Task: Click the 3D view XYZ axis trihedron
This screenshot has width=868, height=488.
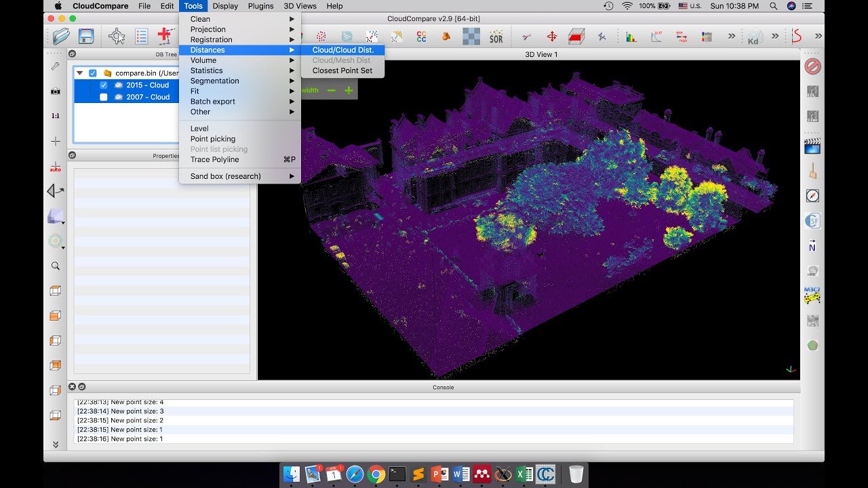Action: [x=790, y=369]
